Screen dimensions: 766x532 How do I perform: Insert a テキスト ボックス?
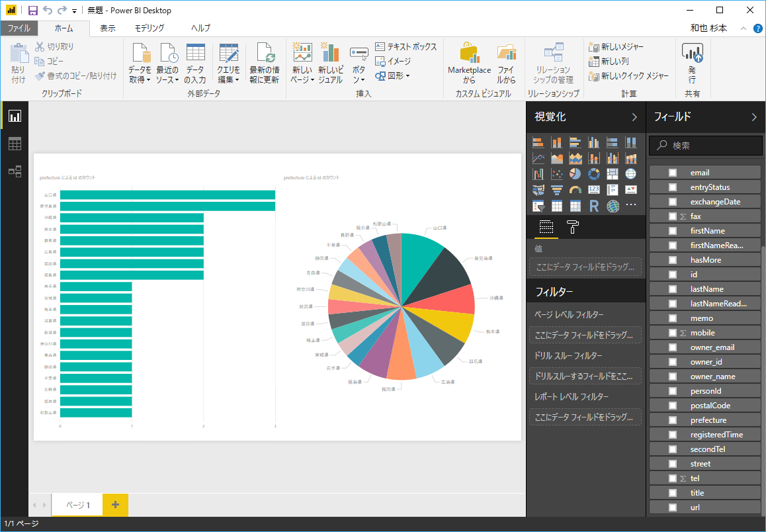pyautogui.click(x=406, y=47)
